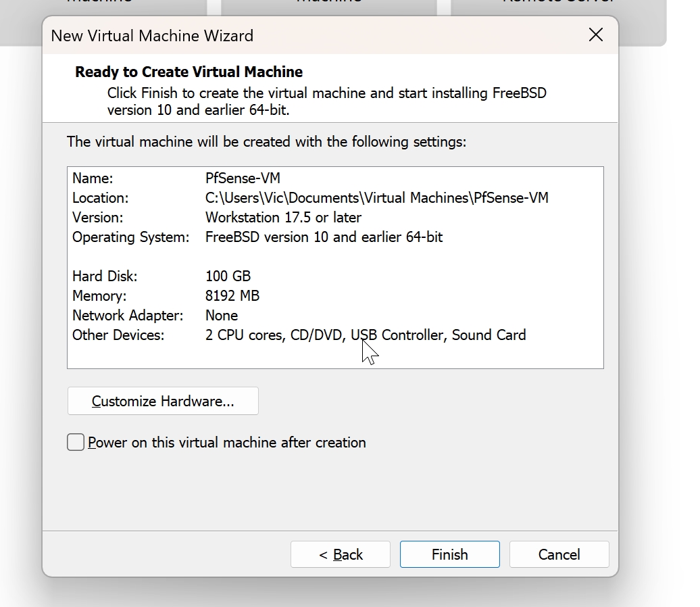Click the Finish button
The height and width of the screenshot is (607, 700).
click(x=449, y=554)
